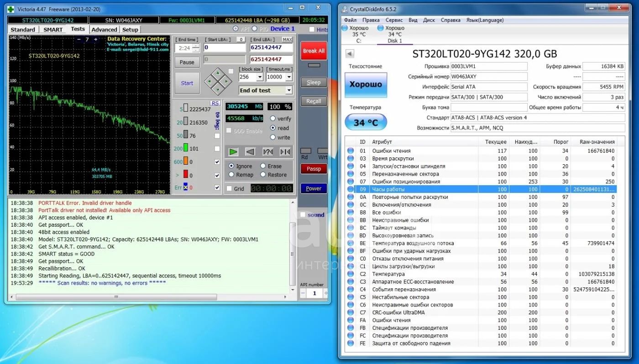This screenshot has width=639, height=364.
Task: Click the Pause button
Action: [187, 62]
